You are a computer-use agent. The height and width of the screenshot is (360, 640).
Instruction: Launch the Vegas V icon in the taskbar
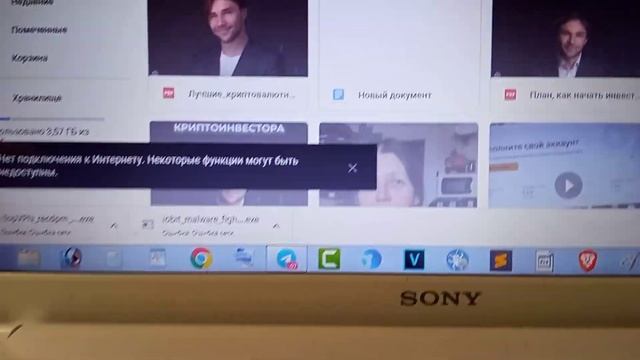pos(414,260)
